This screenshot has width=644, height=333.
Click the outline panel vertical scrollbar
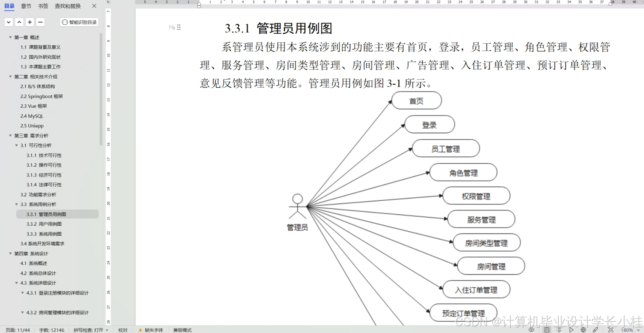101,89
